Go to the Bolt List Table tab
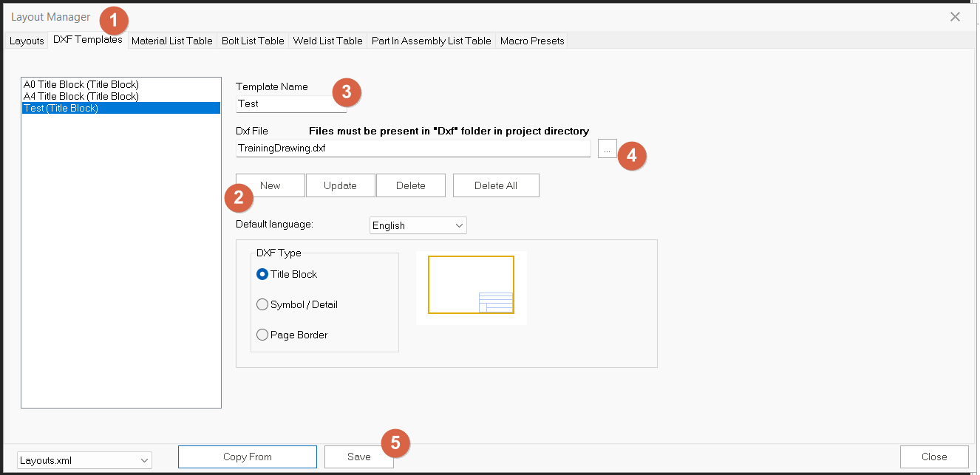The width and height of the screenshot is (980, 475). click(253, 41)
